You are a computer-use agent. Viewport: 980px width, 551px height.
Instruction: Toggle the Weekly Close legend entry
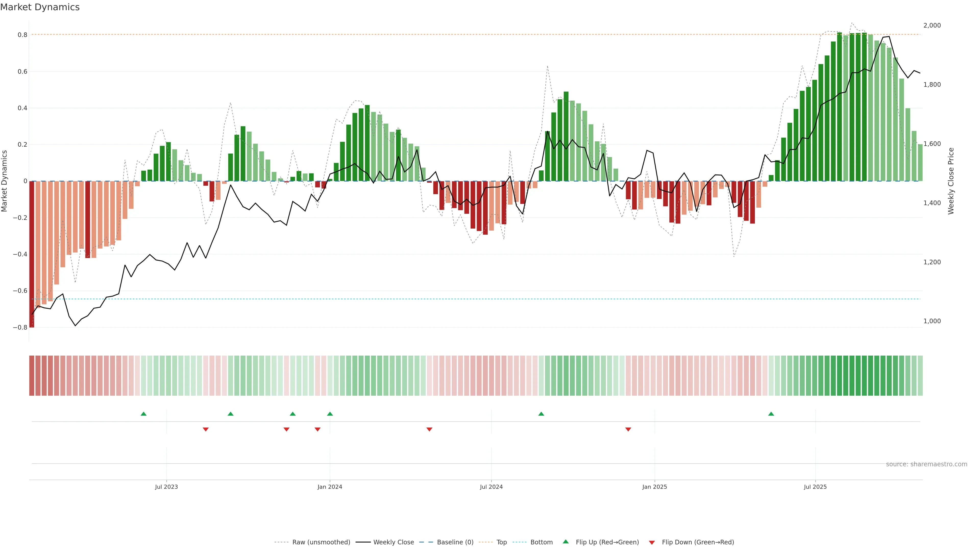point(393,542)
